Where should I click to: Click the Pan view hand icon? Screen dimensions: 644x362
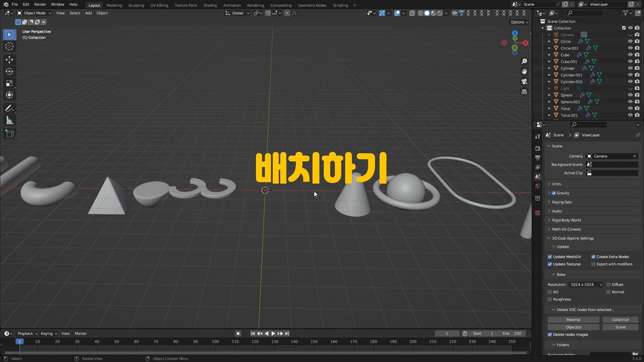point(524,72)
